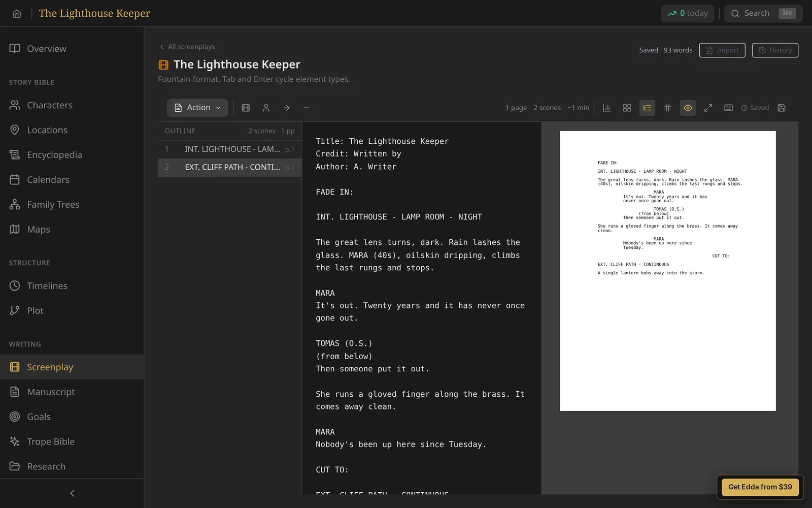The image size is (812, 508).
Task: Click Get Edda from $39 button
Action: [760, 487]
